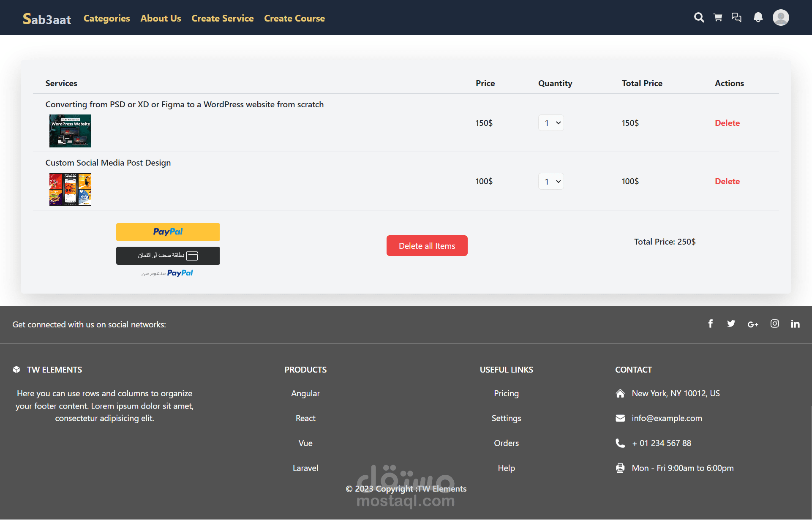Open the Create Course menu item
This screenshot has width=812, height=520.
click(294, 18)
